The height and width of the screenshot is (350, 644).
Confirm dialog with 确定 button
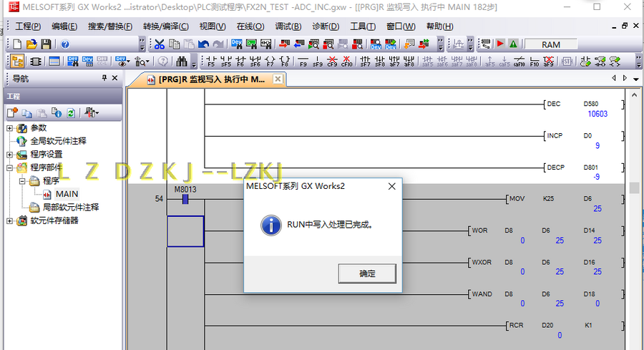pyautogui.click(x=367, y=273)
